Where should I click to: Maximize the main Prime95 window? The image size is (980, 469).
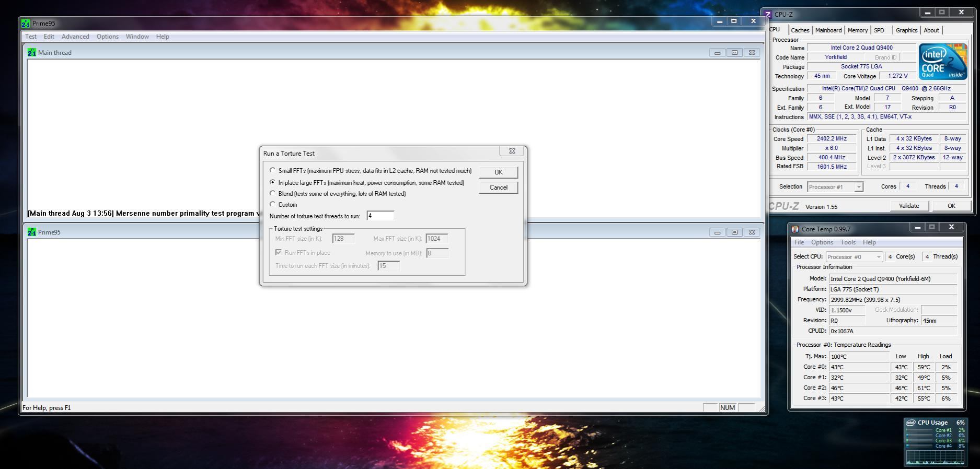point(734,21)
